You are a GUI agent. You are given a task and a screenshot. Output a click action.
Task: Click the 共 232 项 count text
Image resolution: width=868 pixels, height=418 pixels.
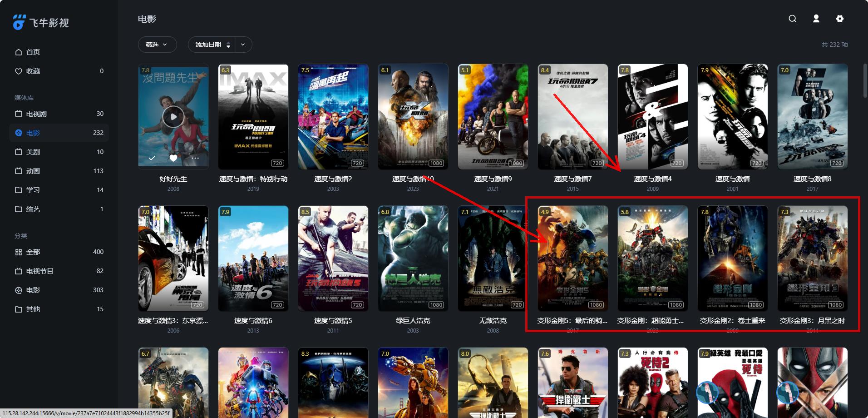click(834, 45)
